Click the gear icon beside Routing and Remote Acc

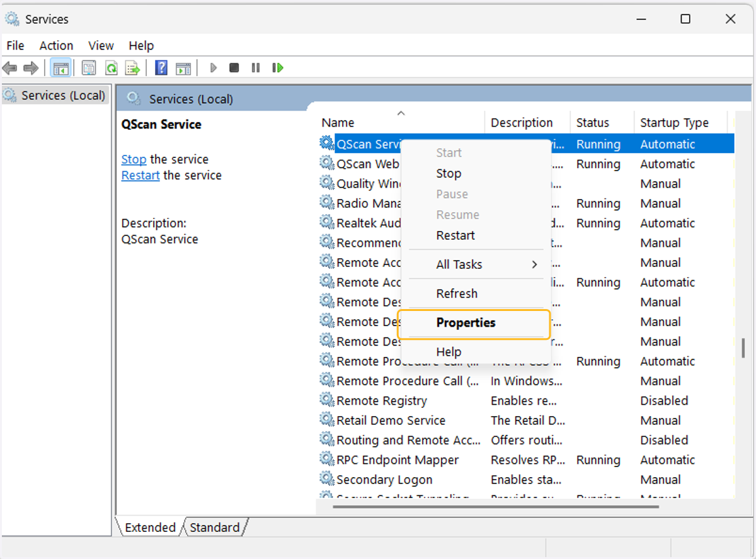[326, 439]
